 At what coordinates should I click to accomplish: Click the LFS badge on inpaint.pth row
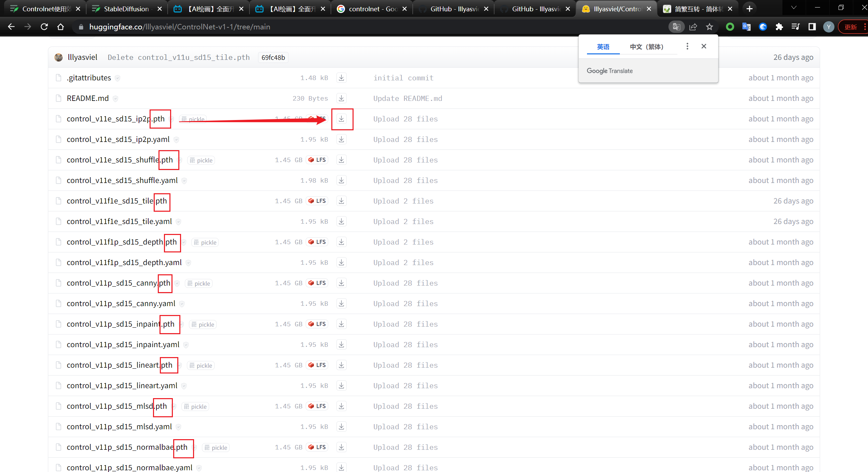317,324
